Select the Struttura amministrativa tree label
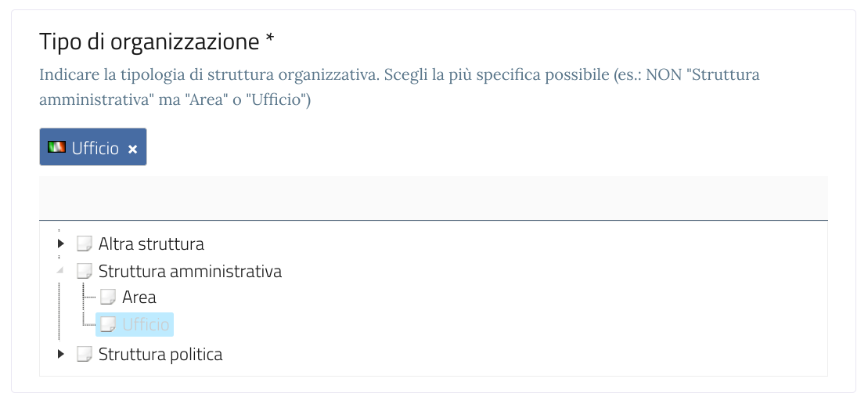868x404 pixels. [189, 272]
